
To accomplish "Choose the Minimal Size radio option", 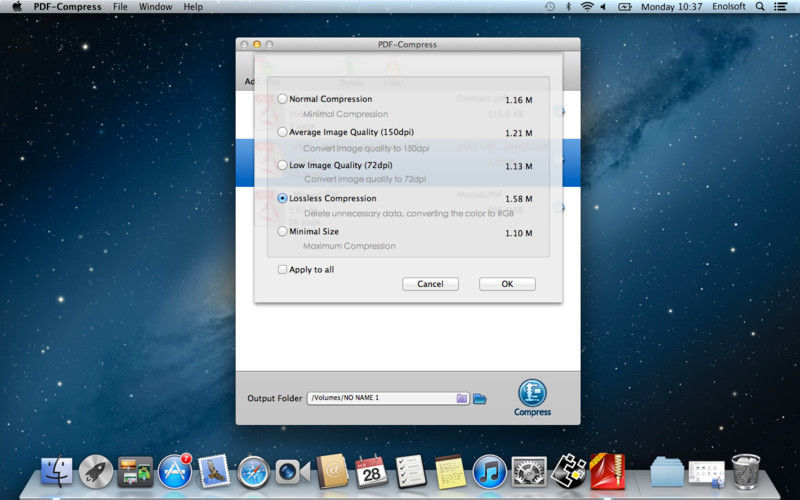I will (282, 232).
